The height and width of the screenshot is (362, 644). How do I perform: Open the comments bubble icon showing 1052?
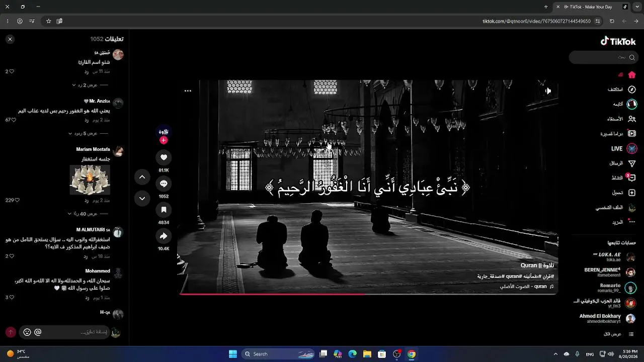click(x=164, y=184)
